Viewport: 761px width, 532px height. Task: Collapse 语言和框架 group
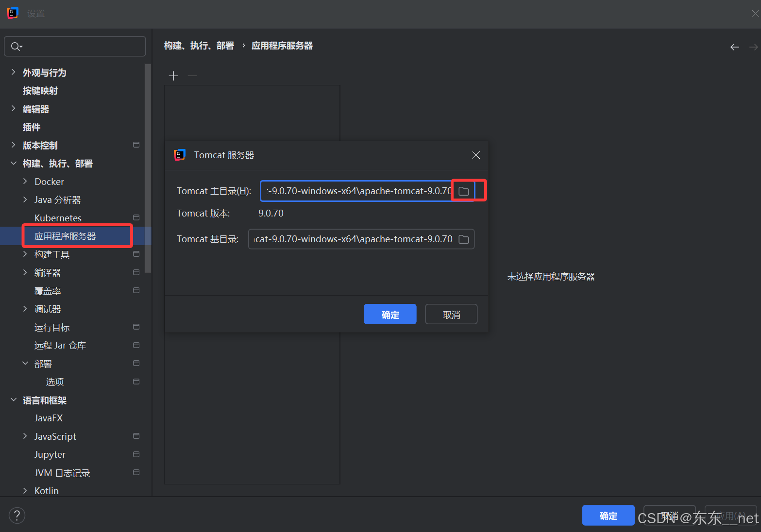point(14,399)
